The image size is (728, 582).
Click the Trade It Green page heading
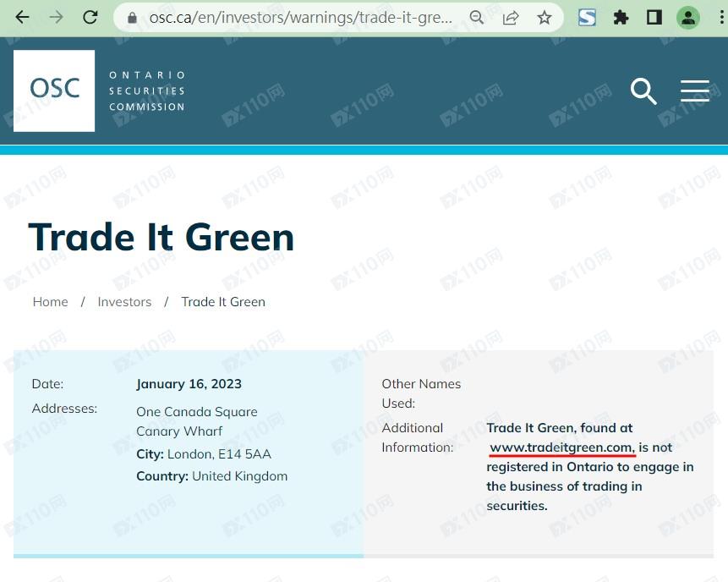pyautogui.click(x=161, y=238)
